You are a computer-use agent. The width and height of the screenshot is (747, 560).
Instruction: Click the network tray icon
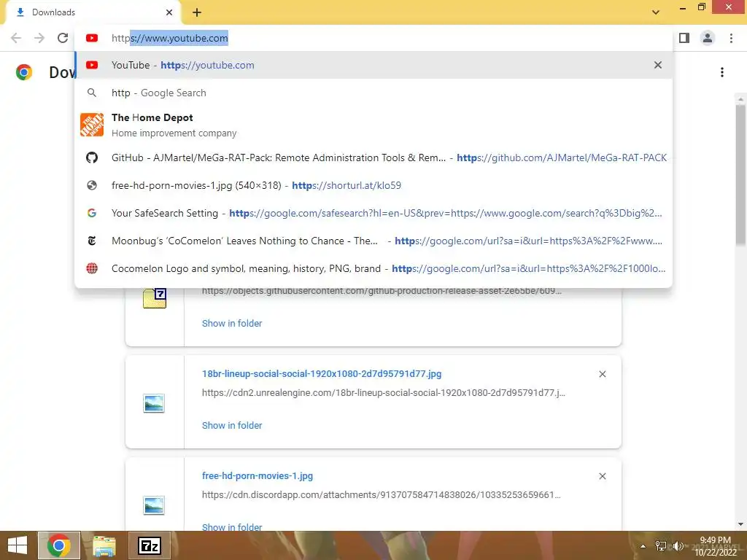point(661,546)
